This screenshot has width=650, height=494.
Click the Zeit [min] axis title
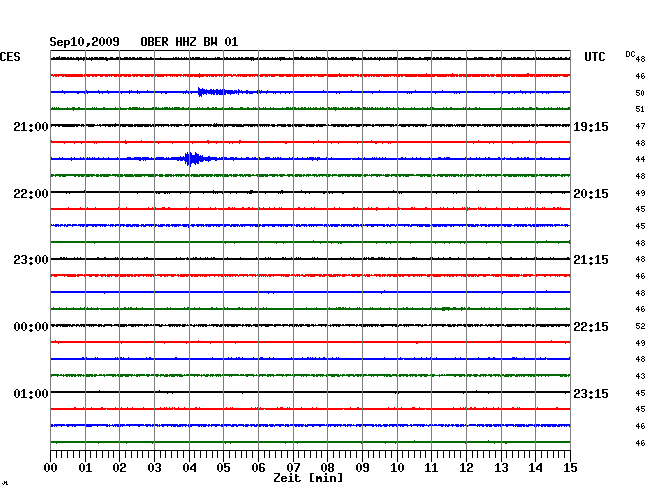tap(308, 478)
